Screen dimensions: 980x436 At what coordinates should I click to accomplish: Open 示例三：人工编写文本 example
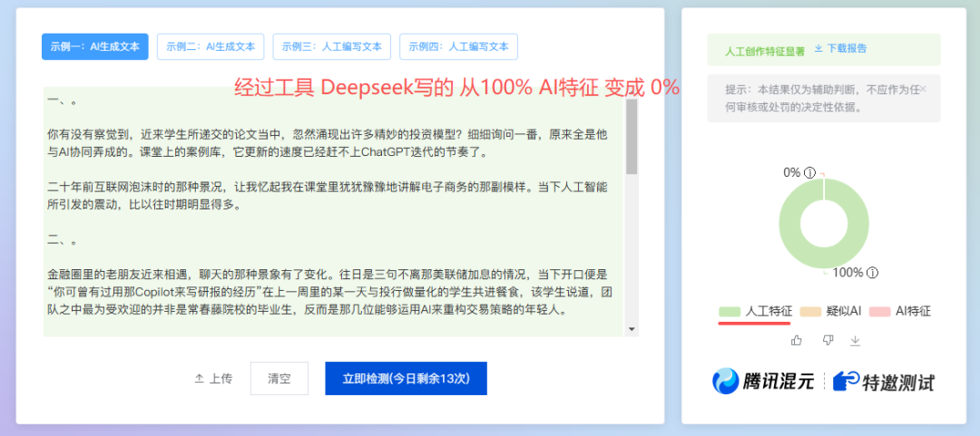pyautogui.click(x=332, y=47)
